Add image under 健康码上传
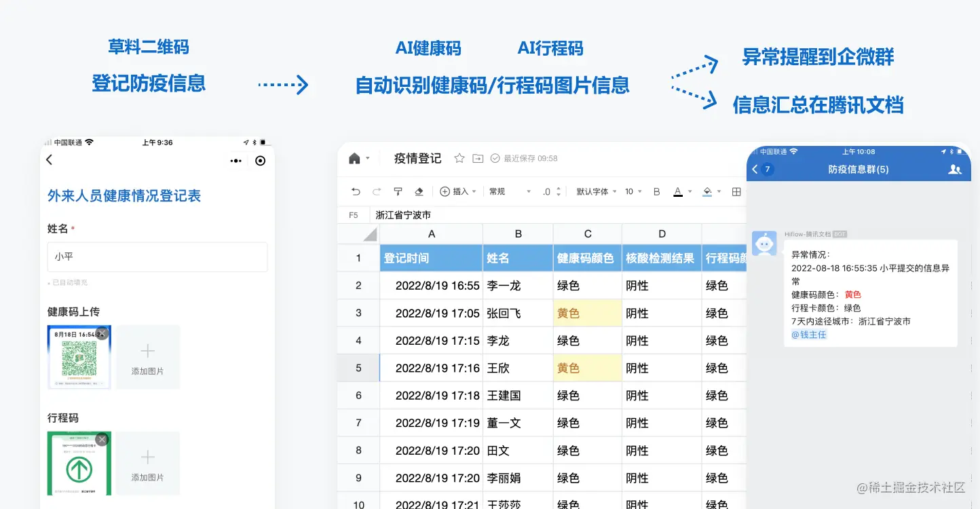This screenshot has height=509, width=980. point(147,358)
